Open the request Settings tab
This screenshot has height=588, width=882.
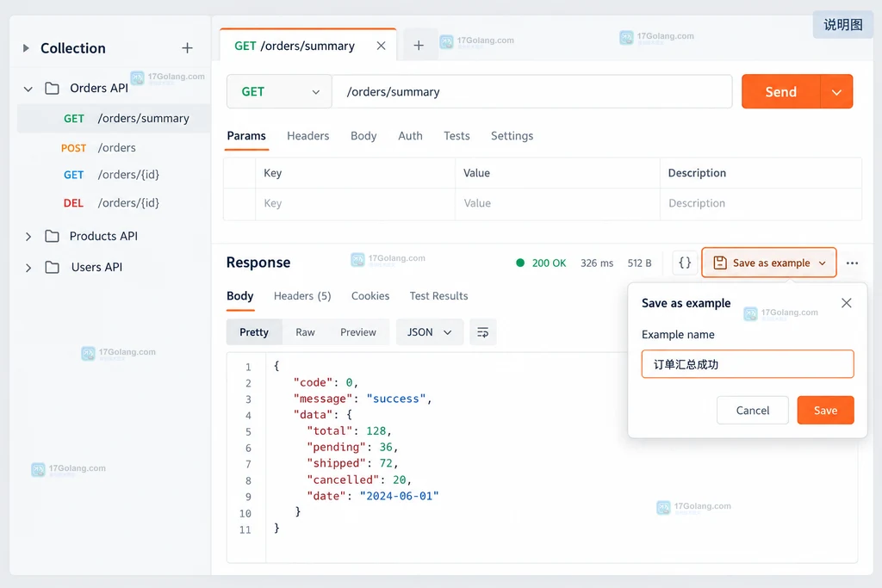(512, 136)
